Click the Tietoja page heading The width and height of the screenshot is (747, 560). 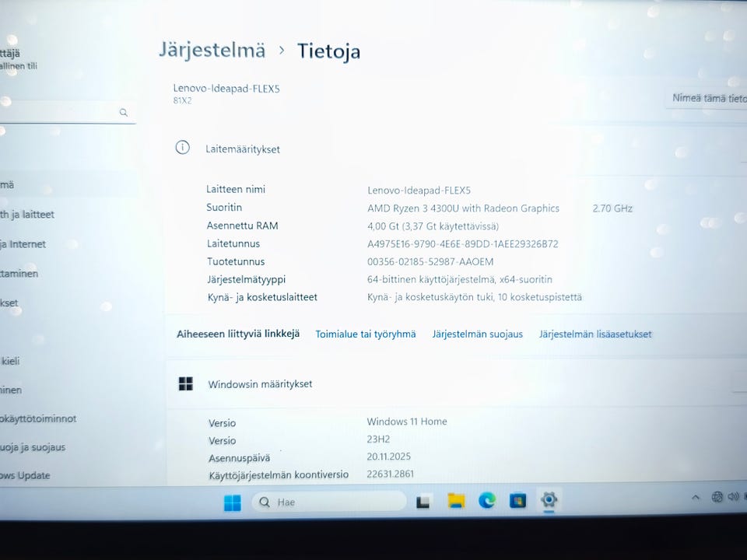coord(328,51)
